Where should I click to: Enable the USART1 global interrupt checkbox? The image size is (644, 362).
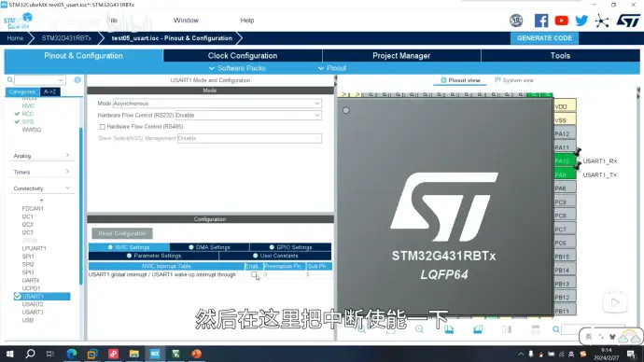(x=254, y=274)
